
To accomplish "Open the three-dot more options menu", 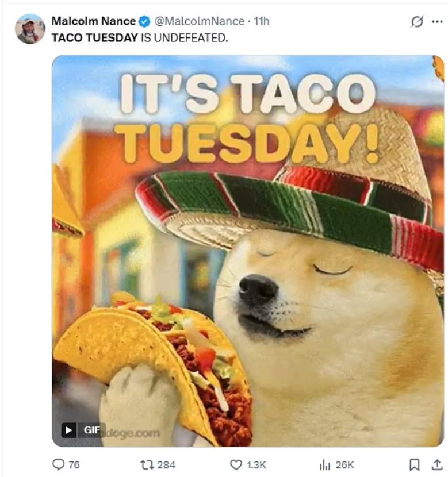I will pos(437,22).
